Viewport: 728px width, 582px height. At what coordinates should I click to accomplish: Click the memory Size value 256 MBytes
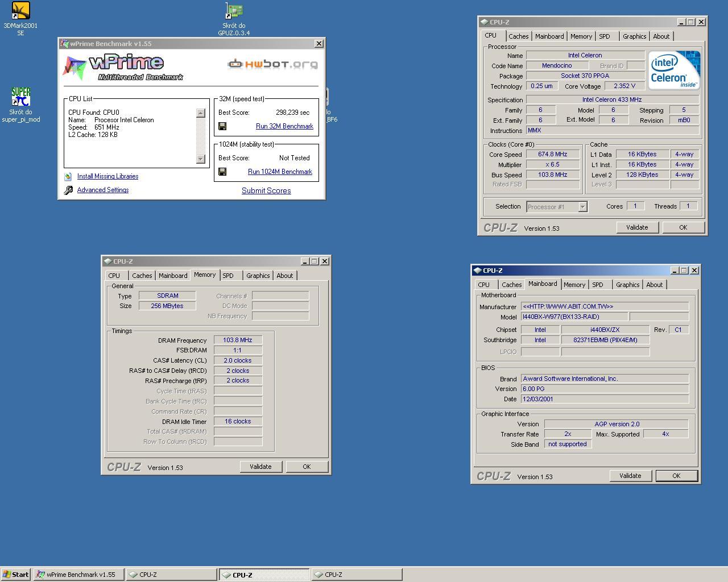pyautogui.click(x=167, y=306)
